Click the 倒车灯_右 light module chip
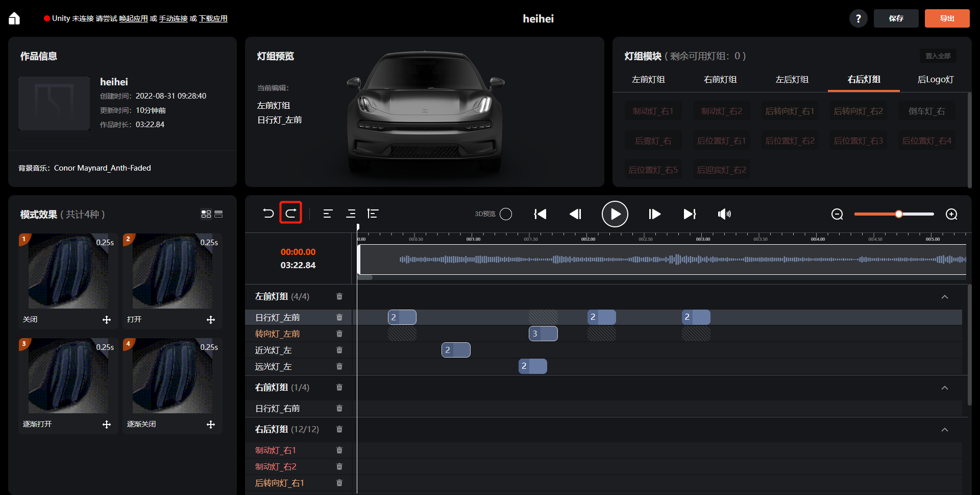980x495 pixels. (926, 111)
